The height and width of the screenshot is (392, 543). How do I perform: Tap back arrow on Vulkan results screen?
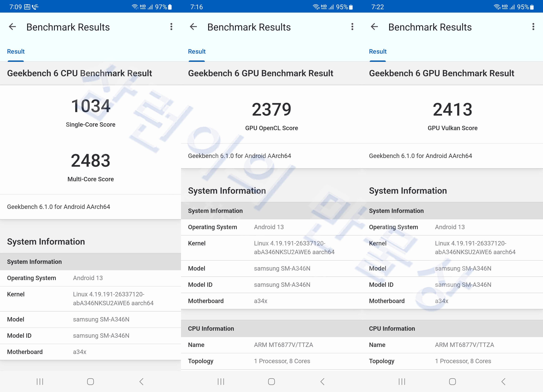(374, 27)
